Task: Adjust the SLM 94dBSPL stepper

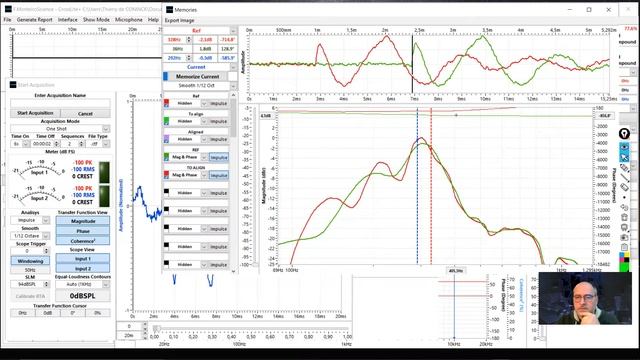Action: tap(46, 284)
